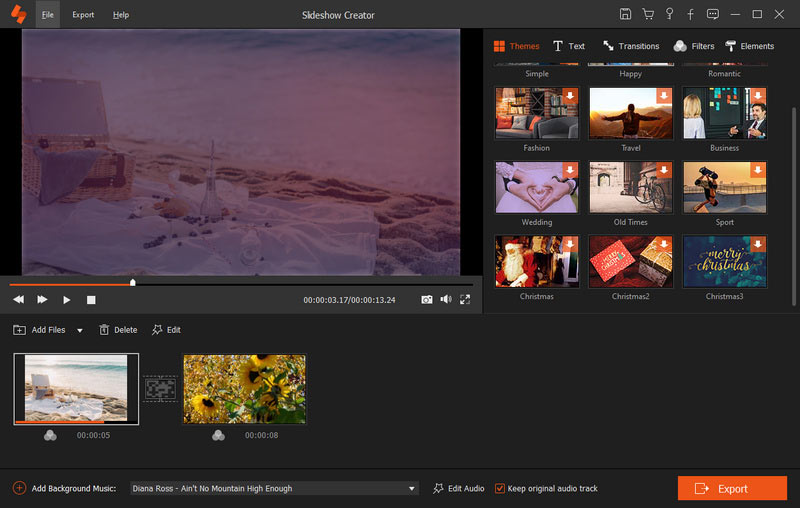Click Edit Audio button

pos(459,489)
